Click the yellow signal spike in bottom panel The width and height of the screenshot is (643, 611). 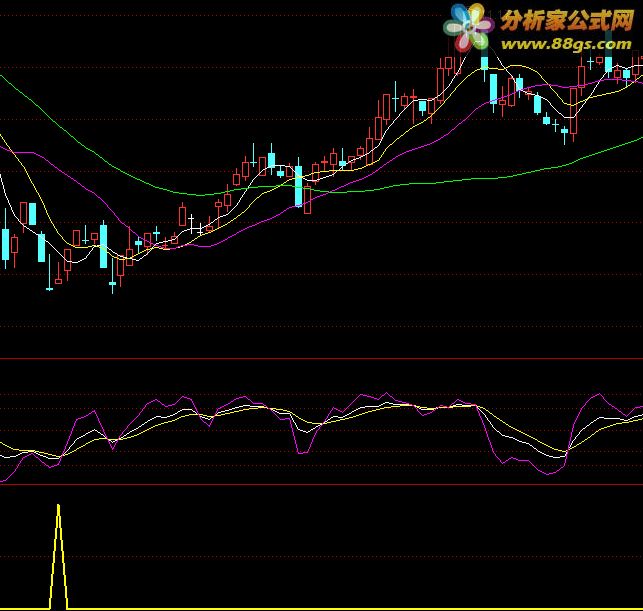point(58,556)
